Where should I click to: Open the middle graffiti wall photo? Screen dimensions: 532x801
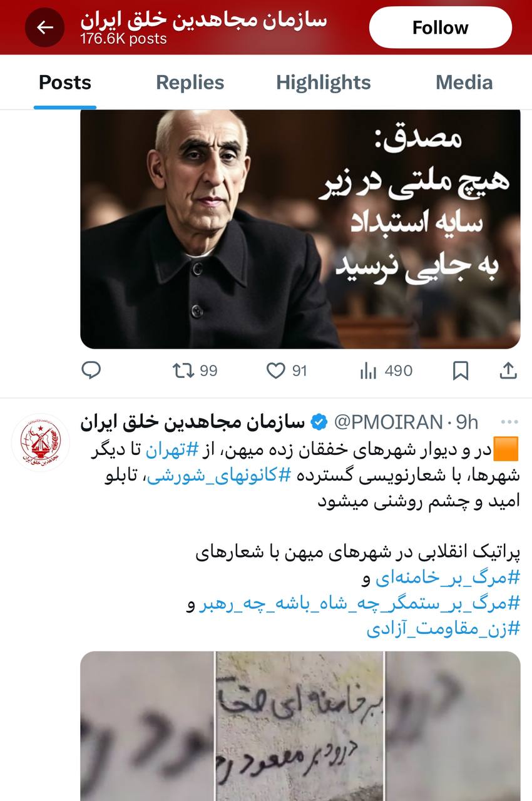click(300, 726)
